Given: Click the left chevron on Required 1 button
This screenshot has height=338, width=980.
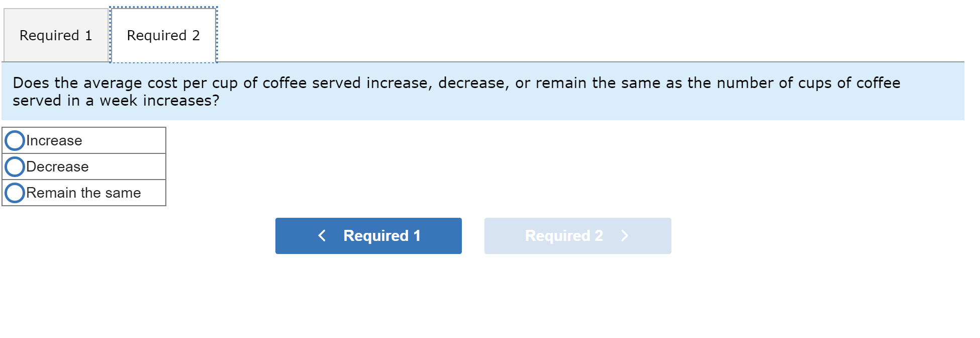Looking at the screenshot, I should click(322, 235).
